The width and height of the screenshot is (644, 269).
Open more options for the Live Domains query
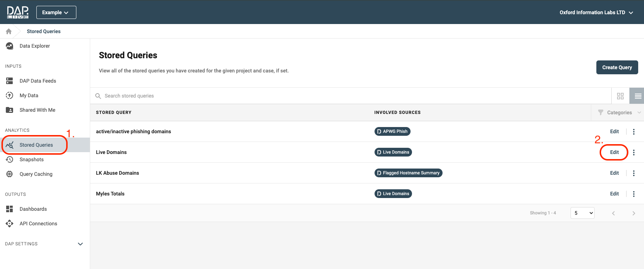coord(633,153)
